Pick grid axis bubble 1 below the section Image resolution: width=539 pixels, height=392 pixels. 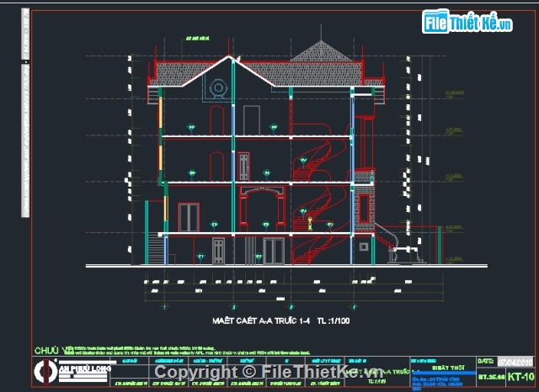pos(164,306)
